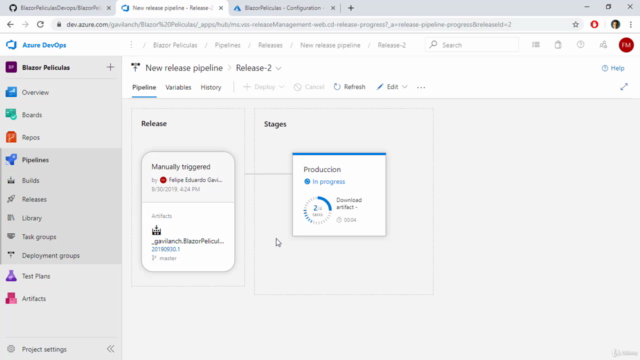Open Deployment groups
The height and width of the screenshot is (360, 640).
tap(51, 256)
